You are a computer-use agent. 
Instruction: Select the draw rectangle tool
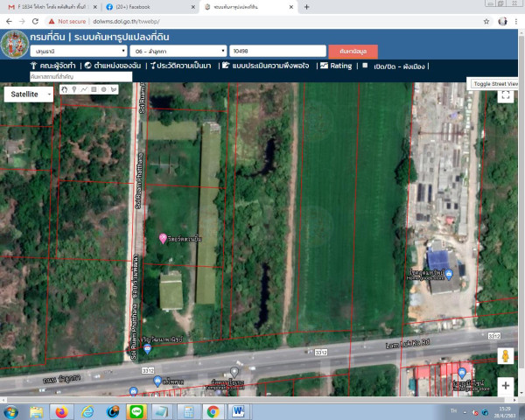(94, 89)
